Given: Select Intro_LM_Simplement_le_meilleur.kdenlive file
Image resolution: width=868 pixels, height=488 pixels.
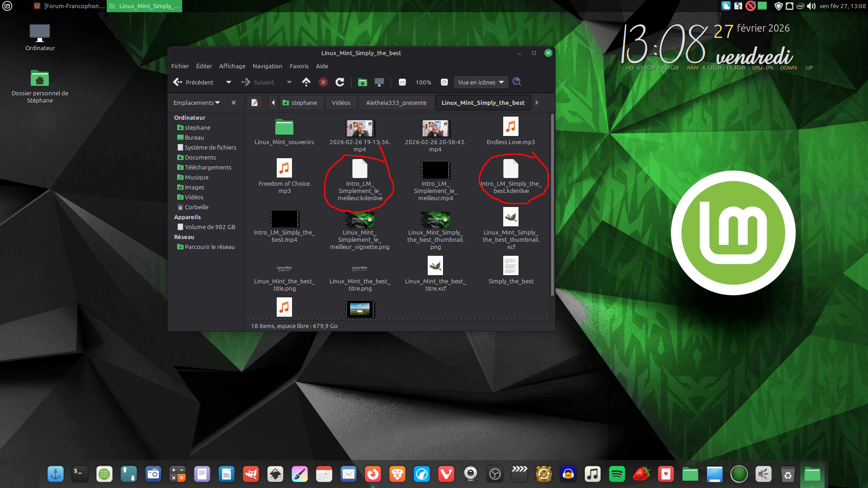Looking at the screenshot, I should point(360,180).
